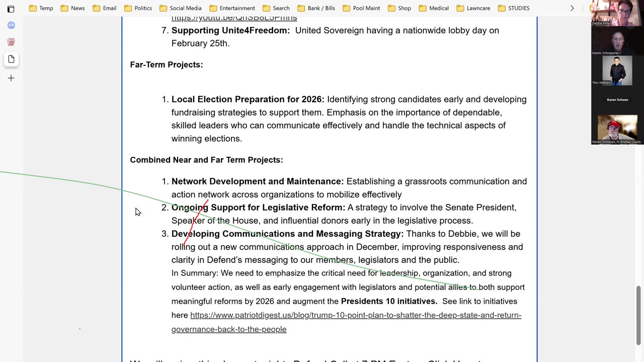Open the STUDIES bookmarks folder
This screenshot has height=362, width=644.
[513, 8]
